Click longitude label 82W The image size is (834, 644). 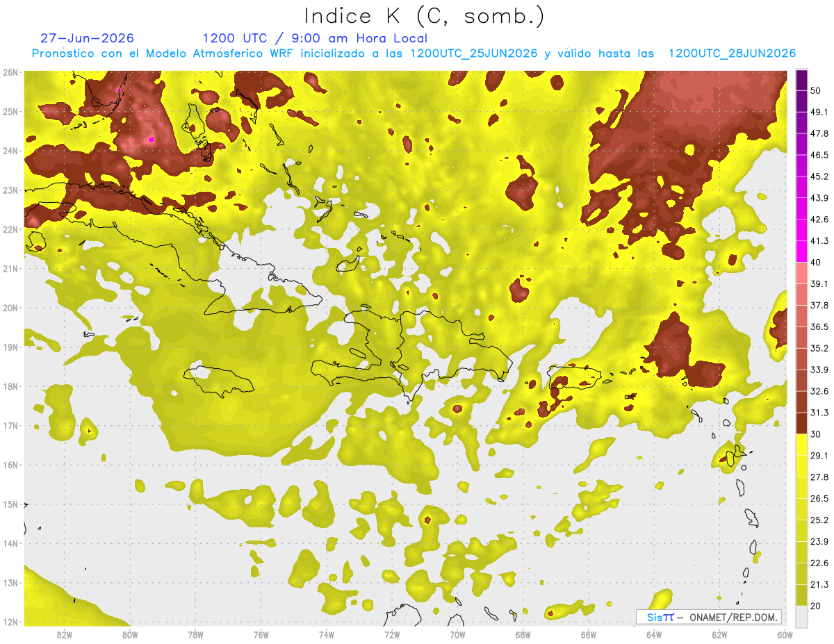[65, 634]
